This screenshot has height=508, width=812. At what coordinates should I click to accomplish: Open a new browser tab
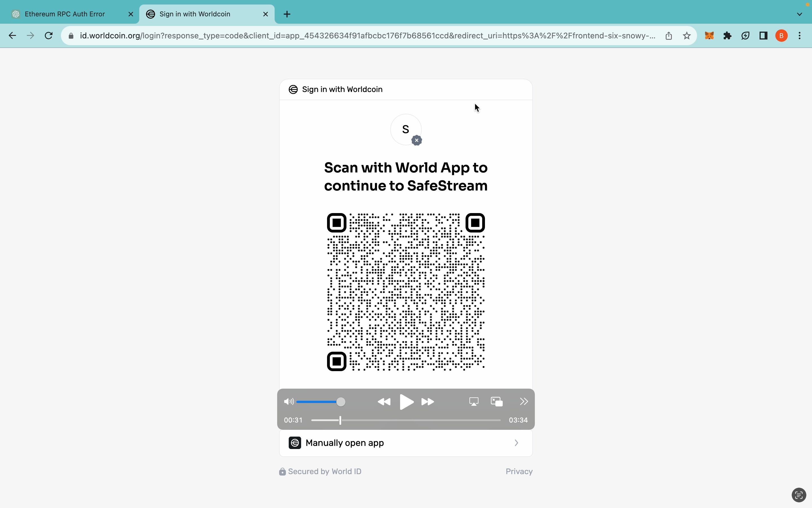287,14
